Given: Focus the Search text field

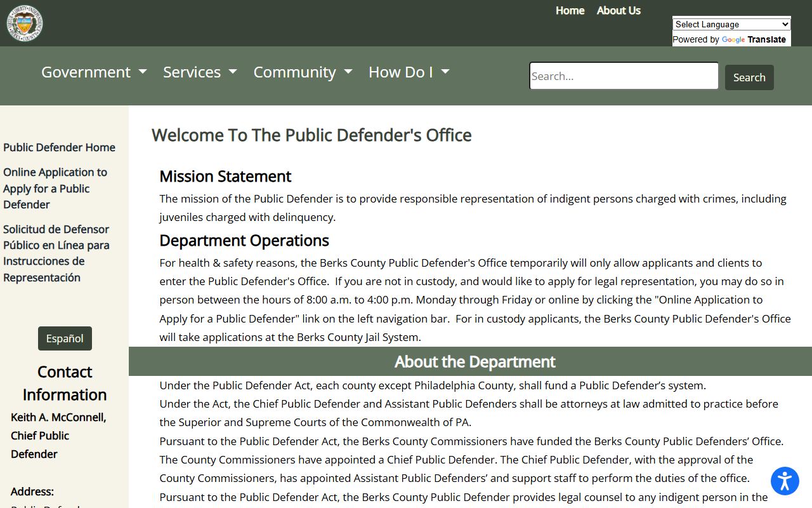Looking at the screenshot, I should click(624, 76).
